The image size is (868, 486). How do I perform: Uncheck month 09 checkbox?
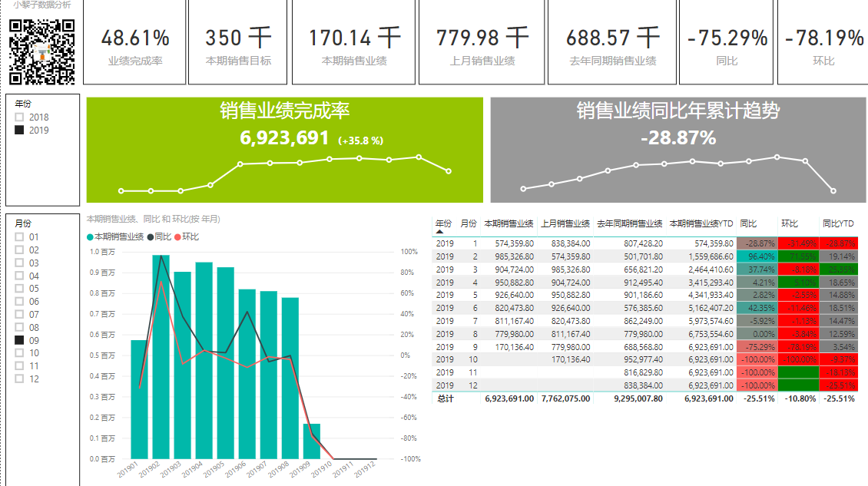(x=19, y=340)
